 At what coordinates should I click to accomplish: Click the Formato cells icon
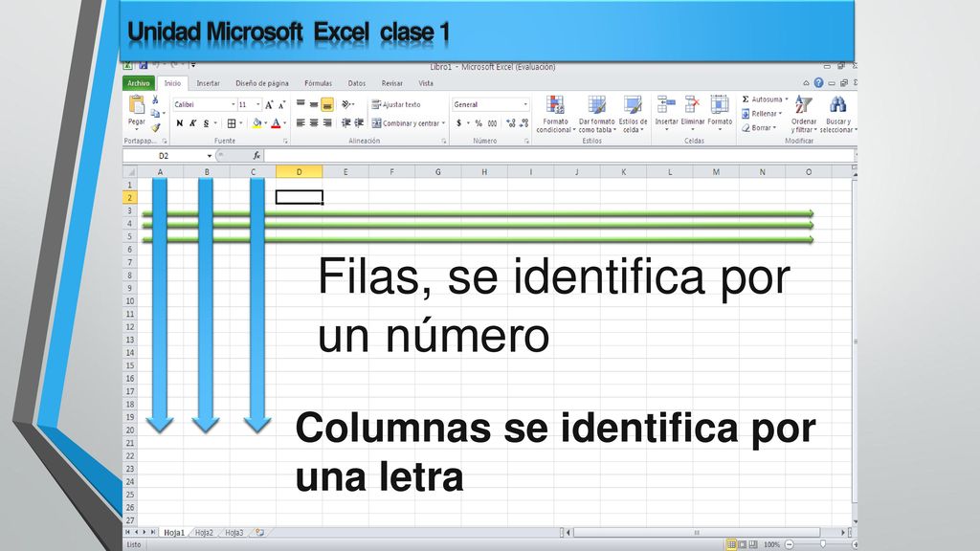click(x=720, y=104)
